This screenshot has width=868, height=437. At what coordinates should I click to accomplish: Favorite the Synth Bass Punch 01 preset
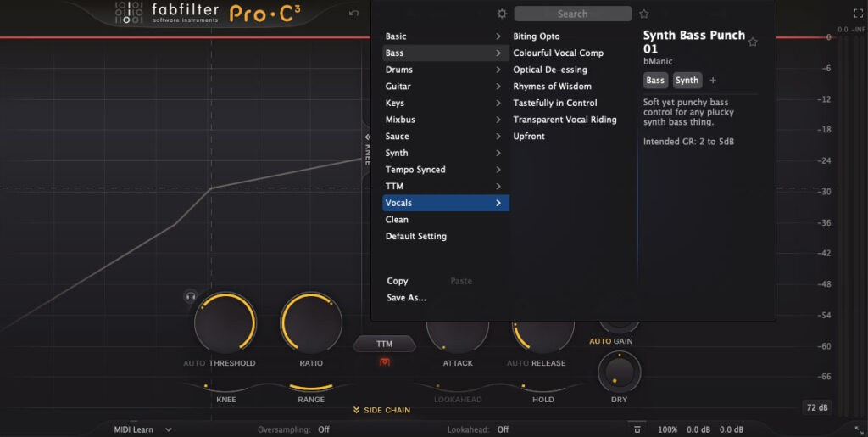tap(753, 42)
